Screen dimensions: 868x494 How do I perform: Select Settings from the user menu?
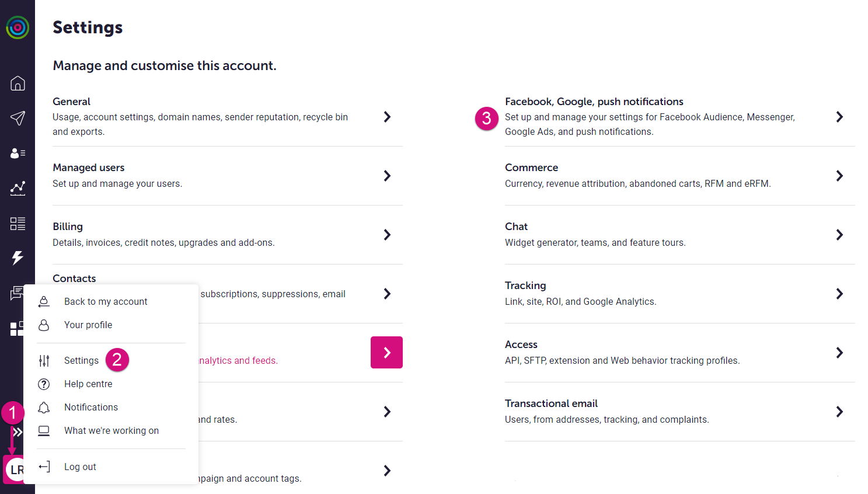81,360
